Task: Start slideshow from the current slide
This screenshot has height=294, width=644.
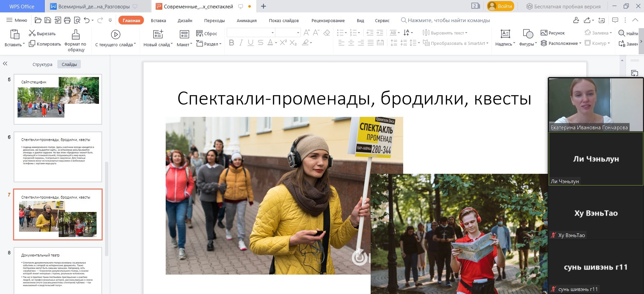Action: (115, 34)
